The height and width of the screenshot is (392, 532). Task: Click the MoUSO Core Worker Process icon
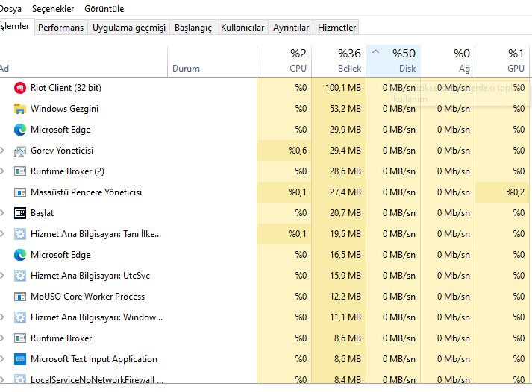20,297
